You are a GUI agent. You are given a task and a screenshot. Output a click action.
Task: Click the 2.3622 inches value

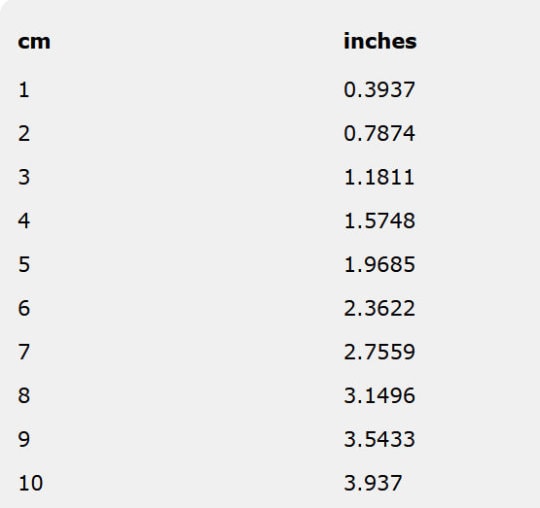coord(380,308)
